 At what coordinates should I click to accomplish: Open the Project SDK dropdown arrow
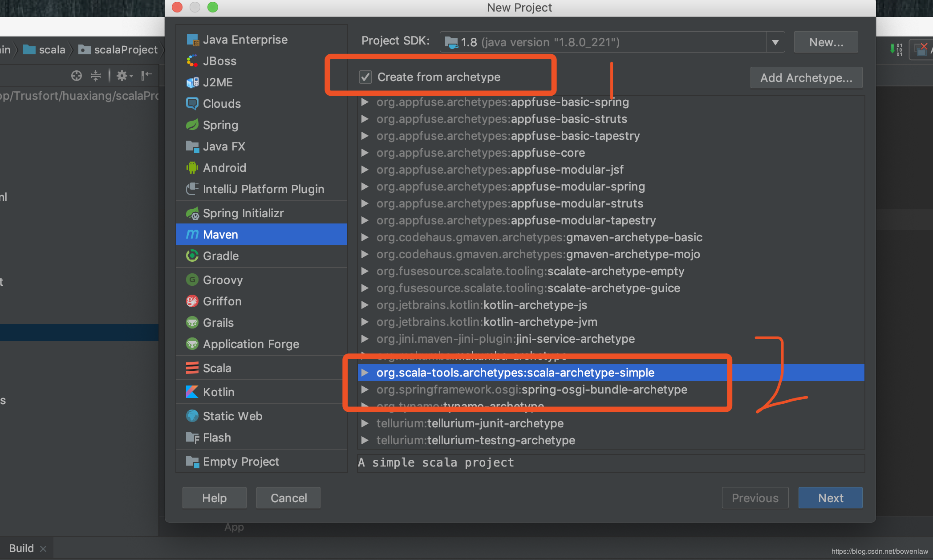click(775, 42)
